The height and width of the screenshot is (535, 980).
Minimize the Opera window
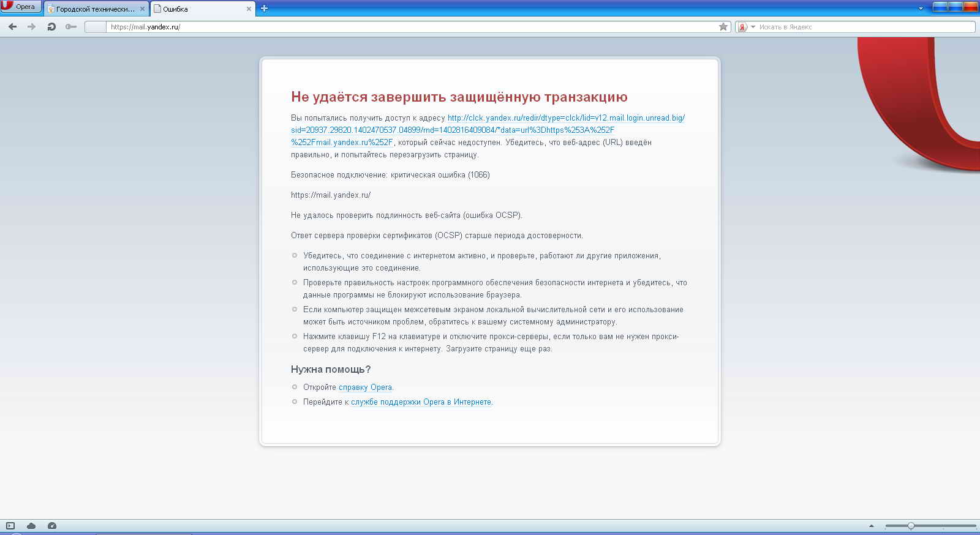(940, 7)
